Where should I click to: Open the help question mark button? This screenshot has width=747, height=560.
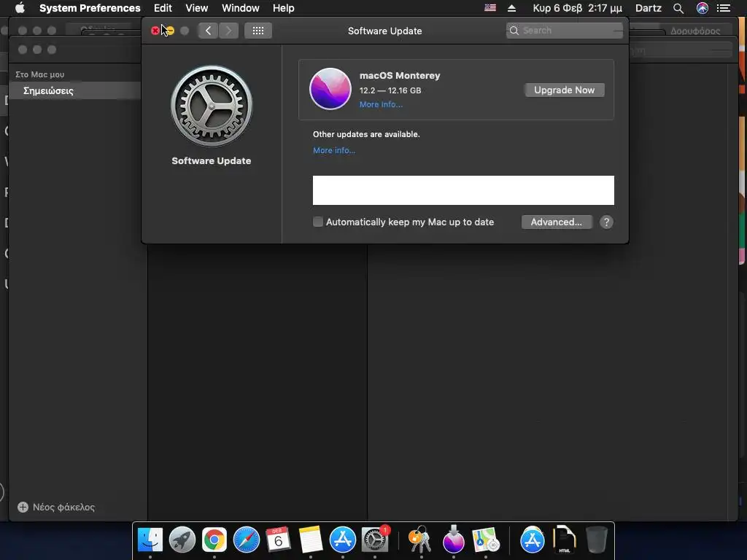click(x=606, y=222)
